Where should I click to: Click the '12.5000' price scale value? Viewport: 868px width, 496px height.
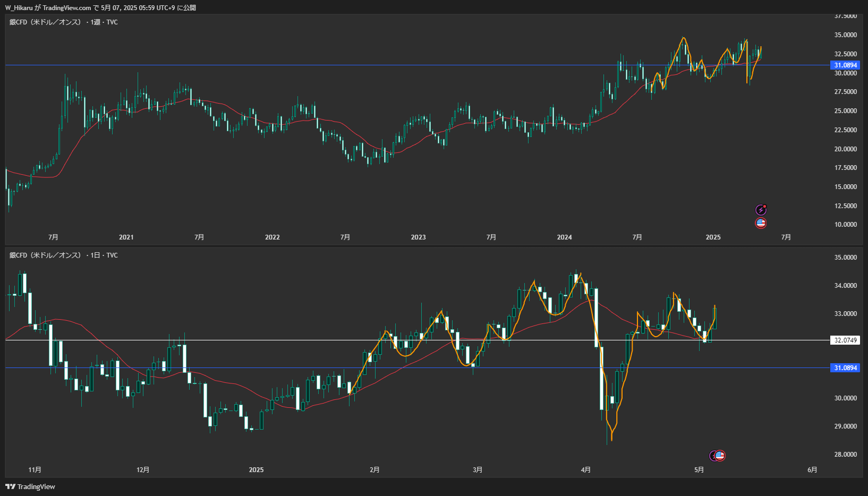[x=846, y=206]
